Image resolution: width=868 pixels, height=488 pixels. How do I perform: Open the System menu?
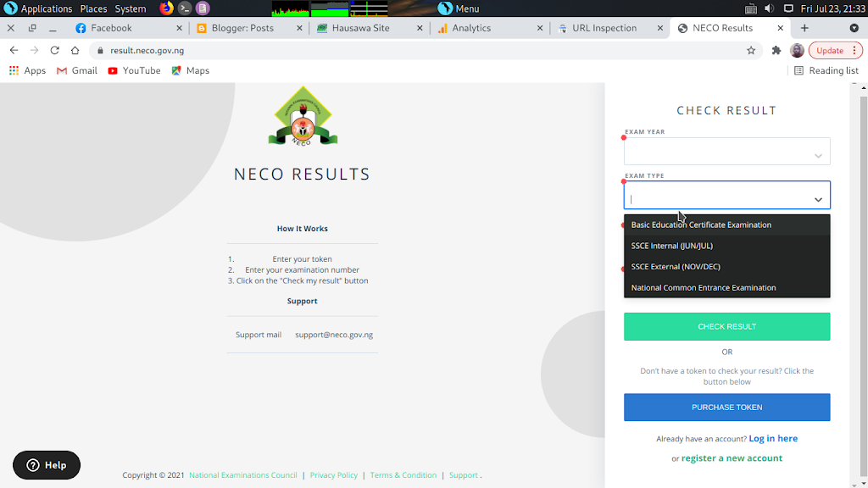pyautogui.click(x=130, y=8)
